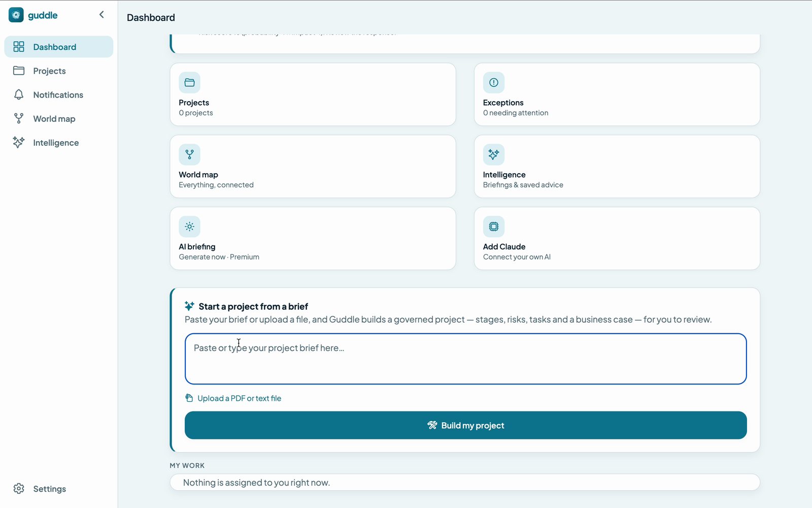
Task: Click '0 needing attention' text
Action: (516, 113)
